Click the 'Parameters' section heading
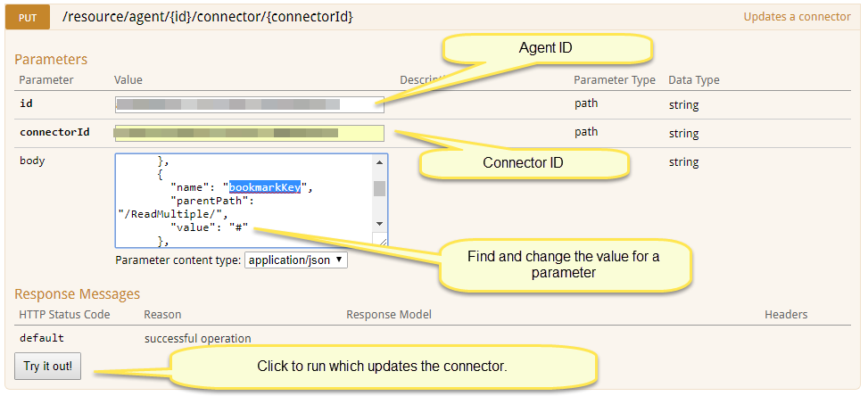 (51, 60)
